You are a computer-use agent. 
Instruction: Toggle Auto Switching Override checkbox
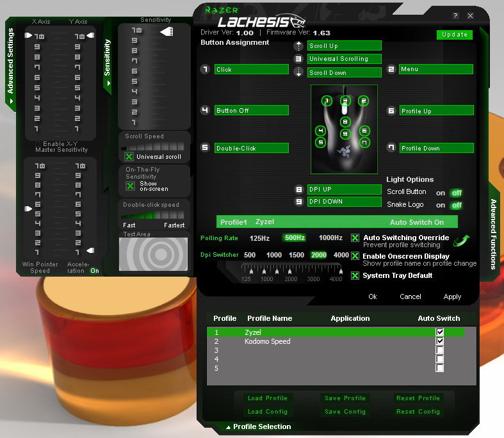pyautogui.click(x=355, y=238)
